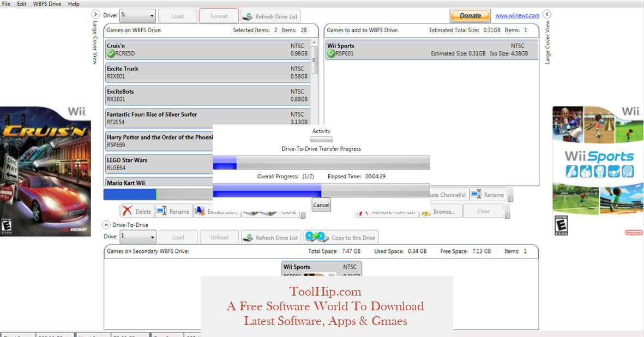Screen dimensions: 644x337
Task: Click the green check on Wii Sports
Action: (x=331, y=53)
